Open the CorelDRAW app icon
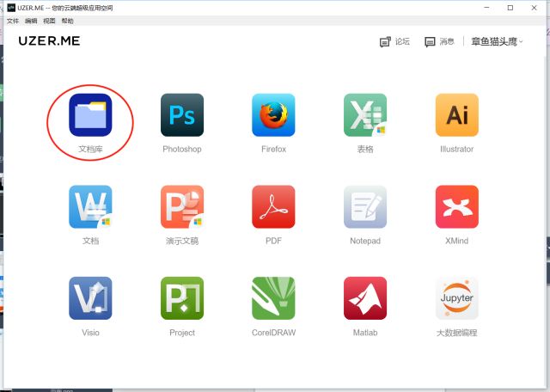The image size is (550, 392). (x=273, y=298)
